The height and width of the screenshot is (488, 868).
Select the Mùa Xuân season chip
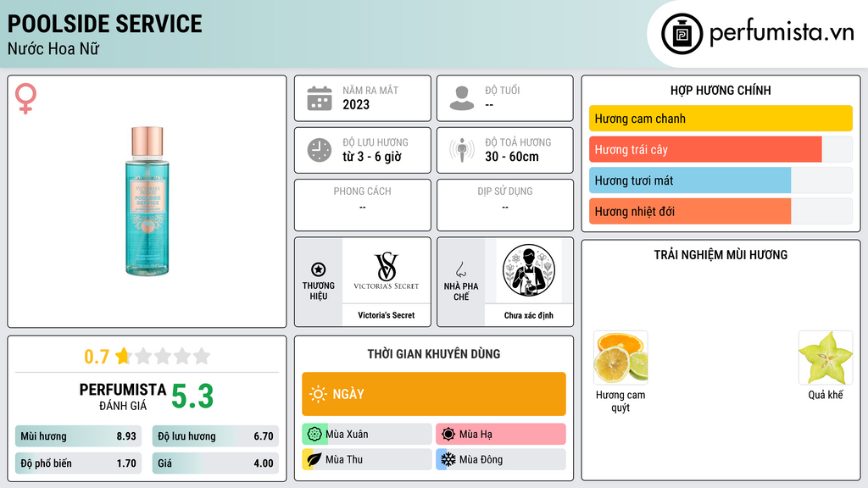pyautogui.click(x=367, y=435)
